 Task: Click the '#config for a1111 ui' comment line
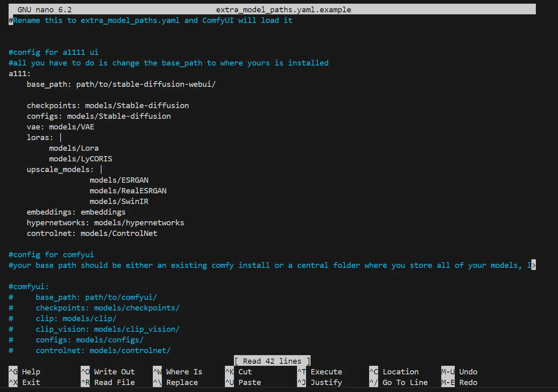(x=54, y=52)
